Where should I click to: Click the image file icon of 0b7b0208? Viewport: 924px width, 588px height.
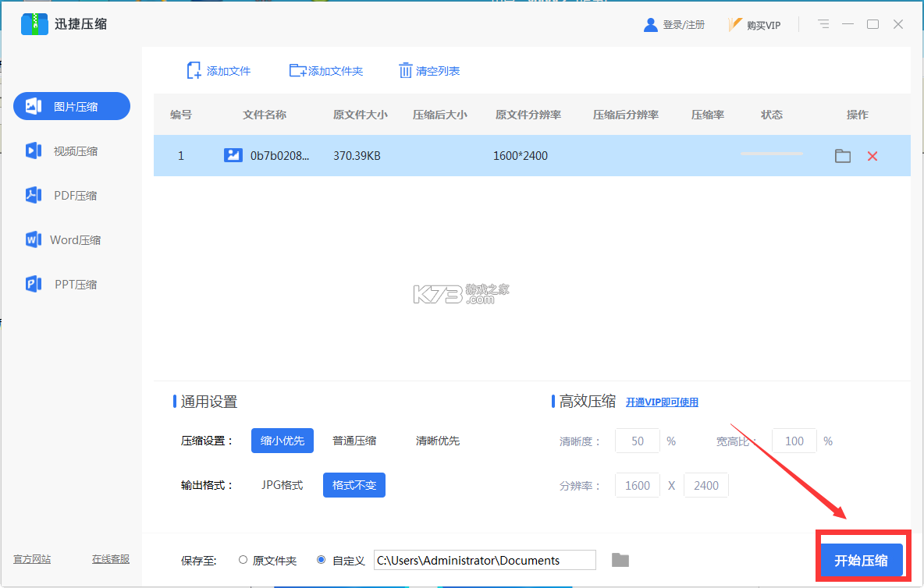pyautogui.click(x=233, y=155)
